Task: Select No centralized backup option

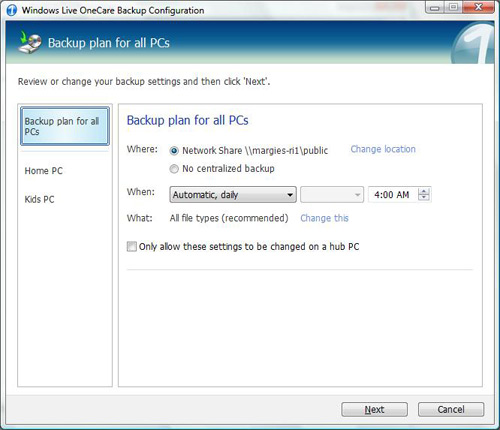Action: pyautogui.click(x=174, y=169)
